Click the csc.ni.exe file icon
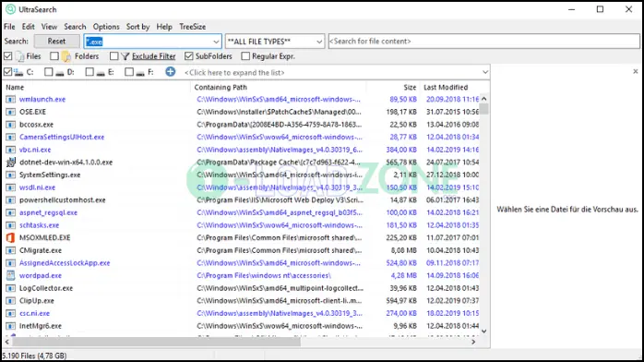The width and height of the screenshot is (644, 362). [11, 313]
